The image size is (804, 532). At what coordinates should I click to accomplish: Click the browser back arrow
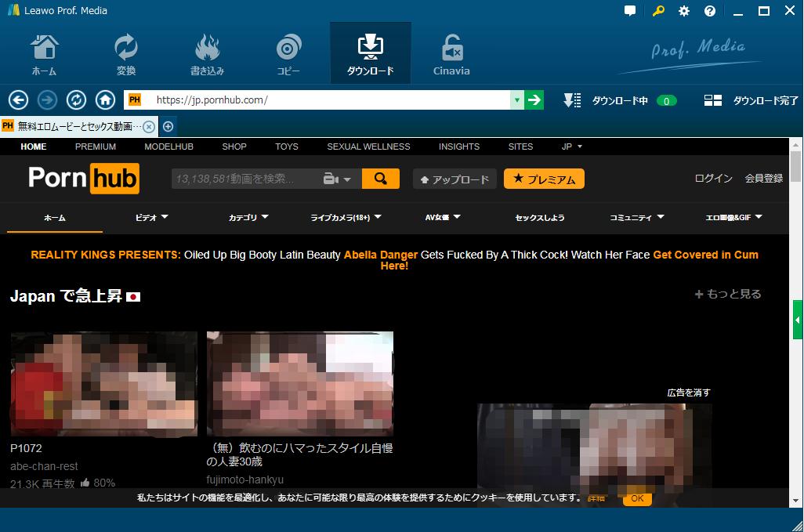(19, 100)
